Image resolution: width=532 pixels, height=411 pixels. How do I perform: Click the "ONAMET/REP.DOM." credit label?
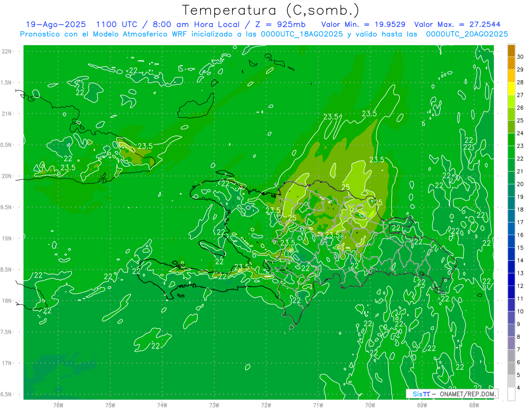467,394
